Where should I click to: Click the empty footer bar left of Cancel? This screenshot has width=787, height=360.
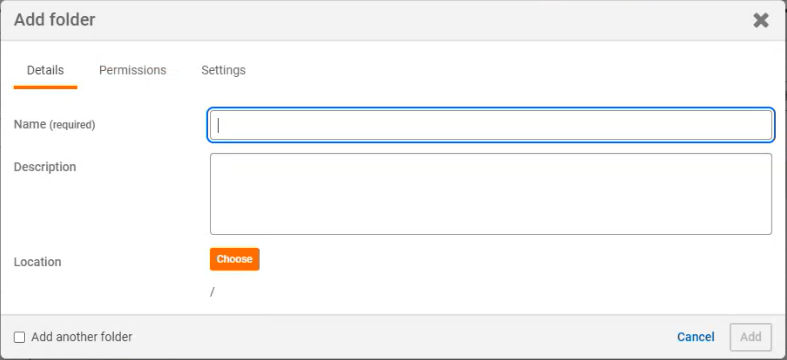click(402, 337)
